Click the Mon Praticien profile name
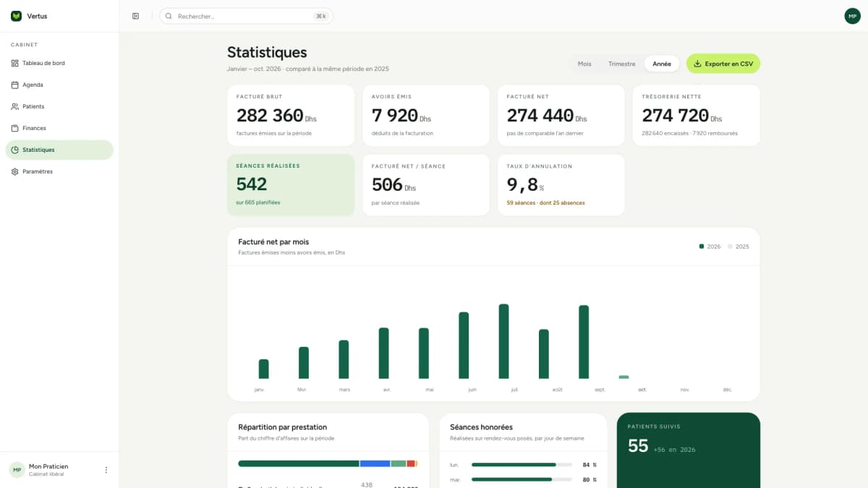This screenshot has width=868, height=488. tap(48, 466)
